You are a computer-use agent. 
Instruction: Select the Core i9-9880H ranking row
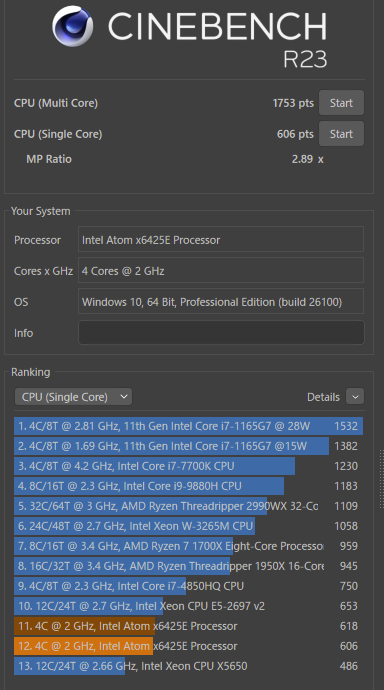[x=188, y=486]
